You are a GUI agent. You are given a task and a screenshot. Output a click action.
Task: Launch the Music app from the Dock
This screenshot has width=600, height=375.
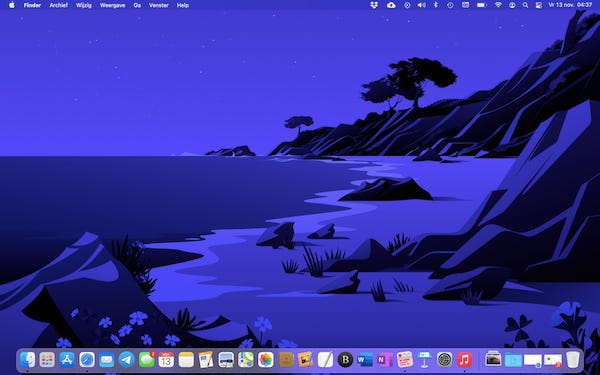click(x=464, y=360)
